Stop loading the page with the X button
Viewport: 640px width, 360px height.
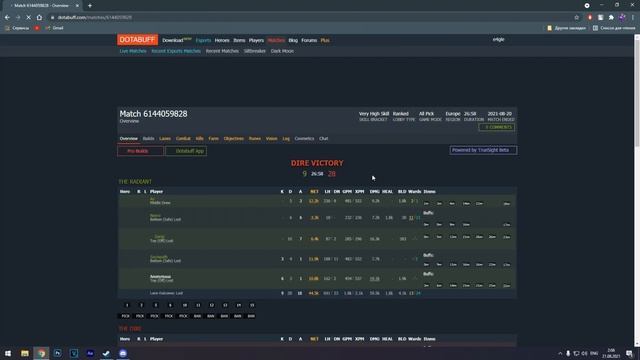coord(28,18)
